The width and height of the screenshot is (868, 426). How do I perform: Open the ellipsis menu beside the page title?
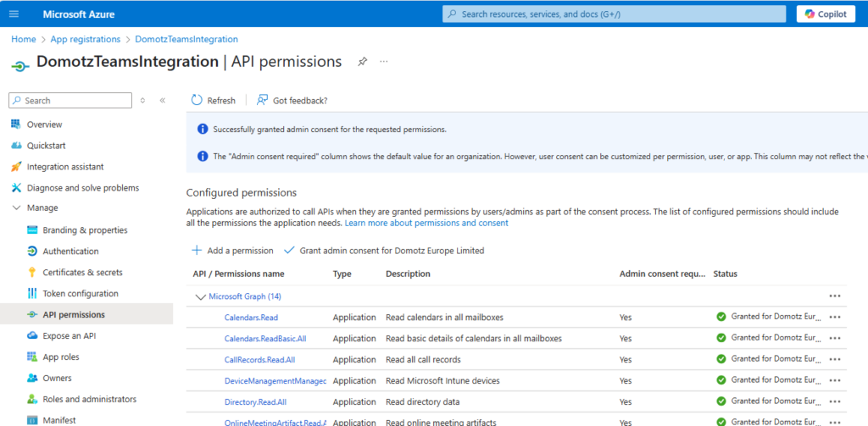[x=384, y=62]
